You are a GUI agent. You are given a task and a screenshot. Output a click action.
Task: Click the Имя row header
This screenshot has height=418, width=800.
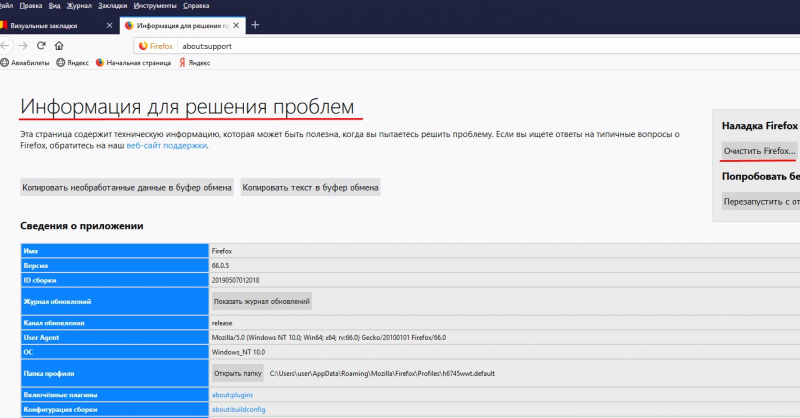tap(115, 251)
